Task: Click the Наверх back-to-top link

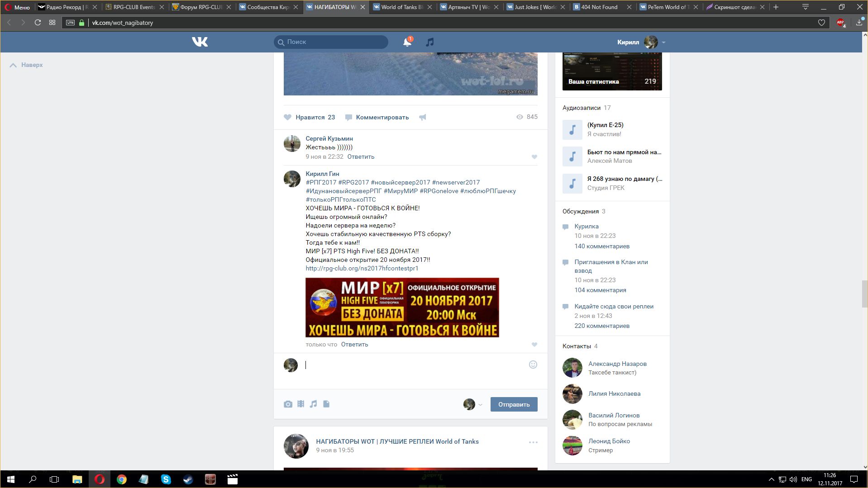Action: (27, 65)
